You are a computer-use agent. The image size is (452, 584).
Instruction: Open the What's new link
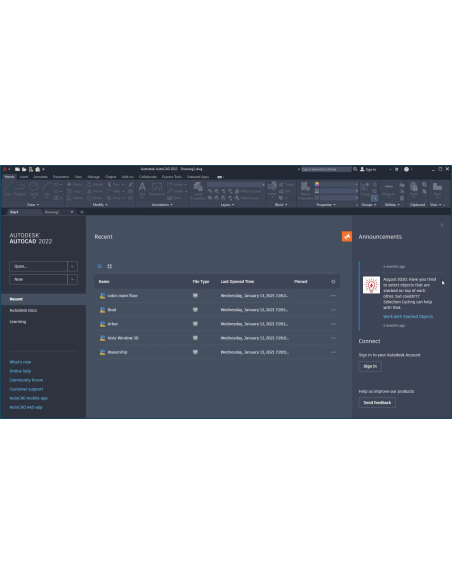20,362
